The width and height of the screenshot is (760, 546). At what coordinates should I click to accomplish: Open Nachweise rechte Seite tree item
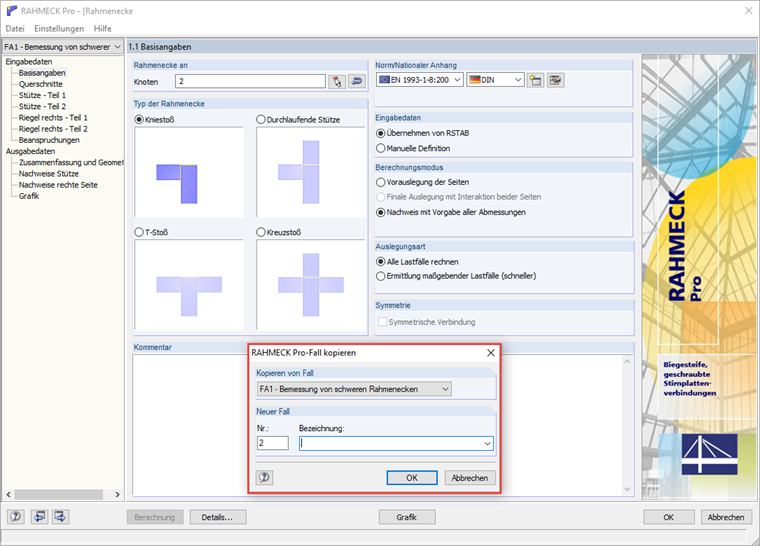[x=58, y=185]
